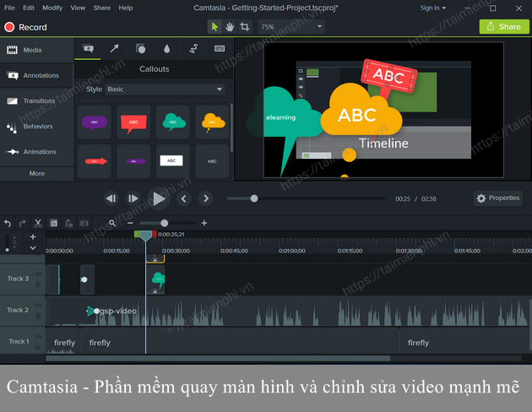Open the Keystroke callouts tab
532x412 pixels.
[219, 49]
